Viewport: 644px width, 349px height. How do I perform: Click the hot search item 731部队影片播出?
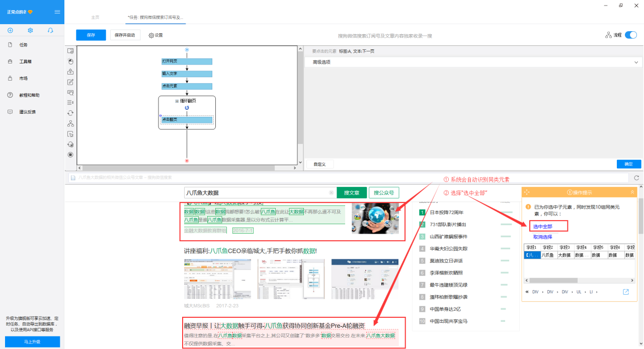pyautogui.click(x=448, y=225)
